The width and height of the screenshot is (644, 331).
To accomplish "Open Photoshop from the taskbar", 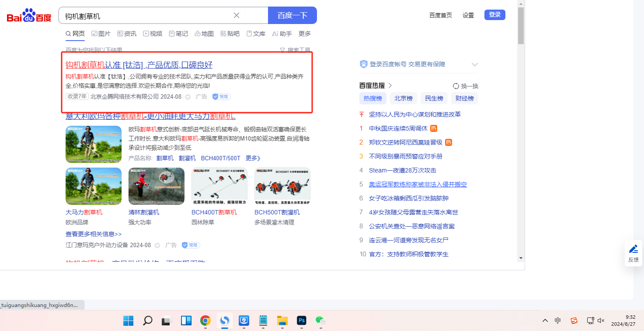I will (301, 321).
